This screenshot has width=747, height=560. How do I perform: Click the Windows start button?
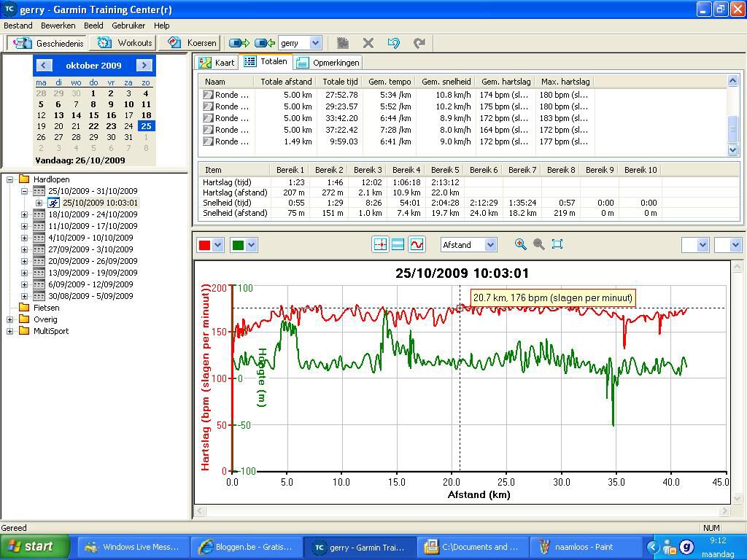[x=35, y=547]
